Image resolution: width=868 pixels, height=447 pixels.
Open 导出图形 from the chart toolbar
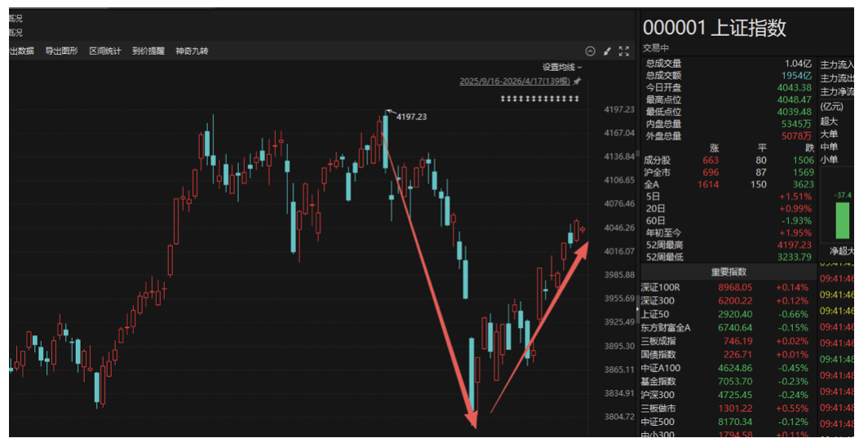pos(61,51)
